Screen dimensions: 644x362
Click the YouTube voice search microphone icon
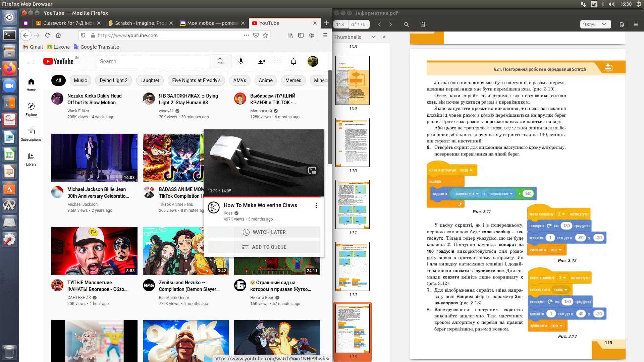pos(240,61)
